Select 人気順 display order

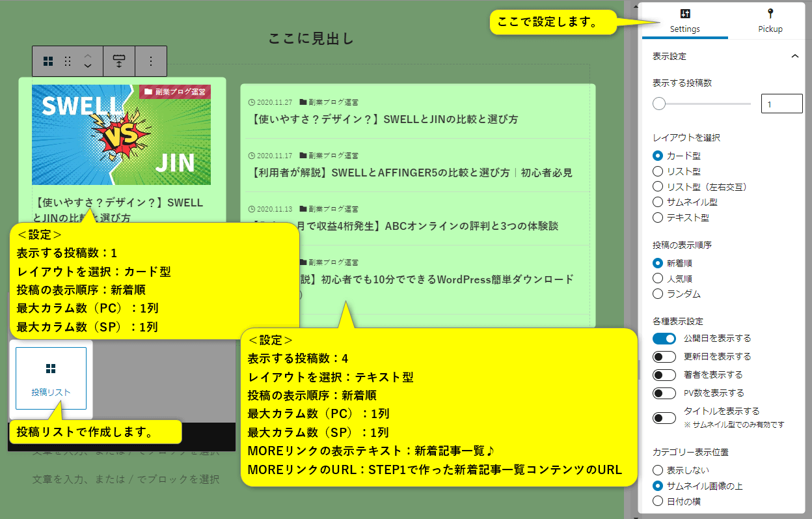[x=658, y=278]
